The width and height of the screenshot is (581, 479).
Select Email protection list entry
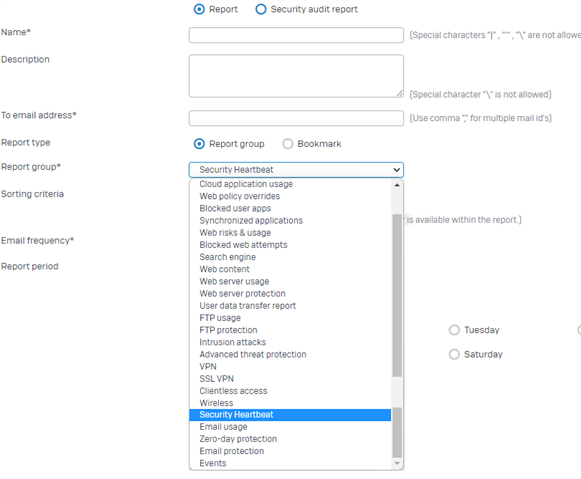click(x=290, y=451)
